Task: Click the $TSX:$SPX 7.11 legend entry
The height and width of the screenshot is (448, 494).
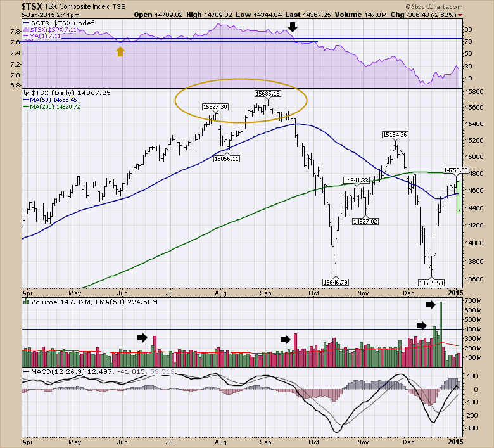Action: (51, 30)
